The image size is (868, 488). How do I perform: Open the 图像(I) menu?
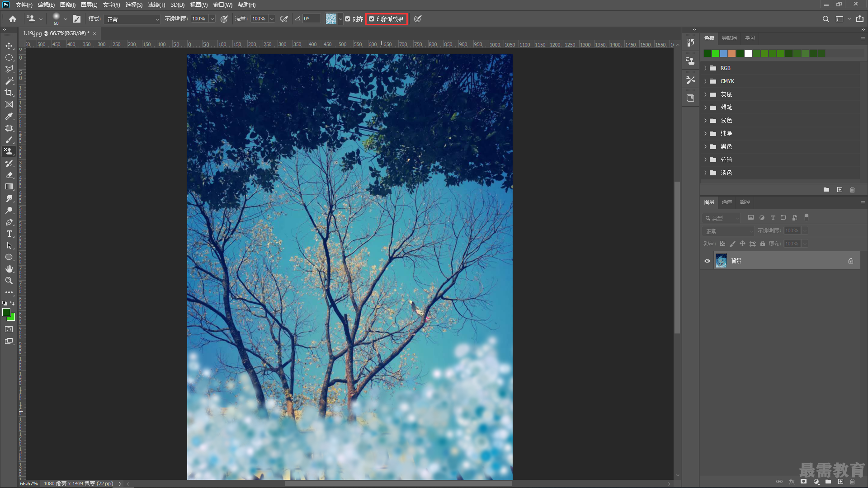[68, 5]
